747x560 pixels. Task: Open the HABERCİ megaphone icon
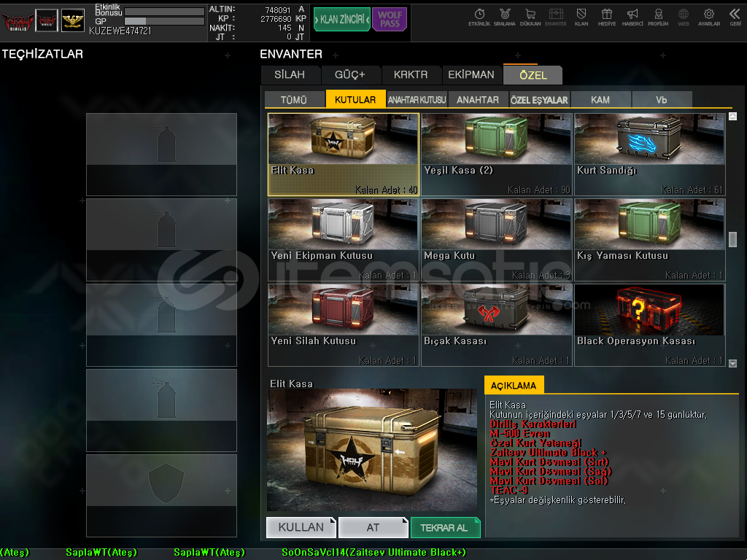coord(632,17)
